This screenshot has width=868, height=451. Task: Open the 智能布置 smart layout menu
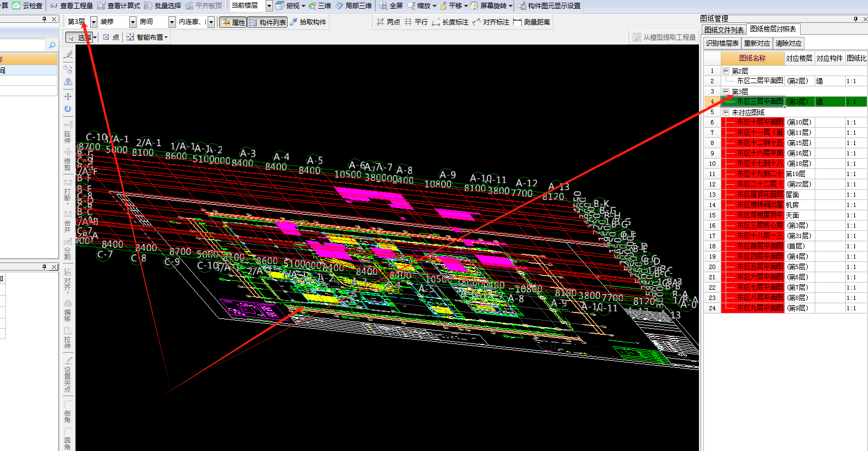click(147, 37)
